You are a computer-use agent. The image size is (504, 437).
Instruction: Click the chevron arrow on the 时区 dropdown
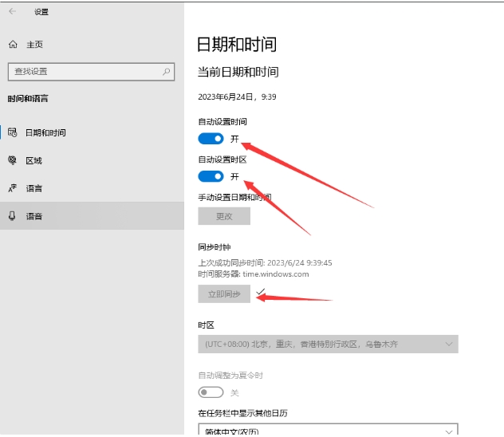[449, 344]
